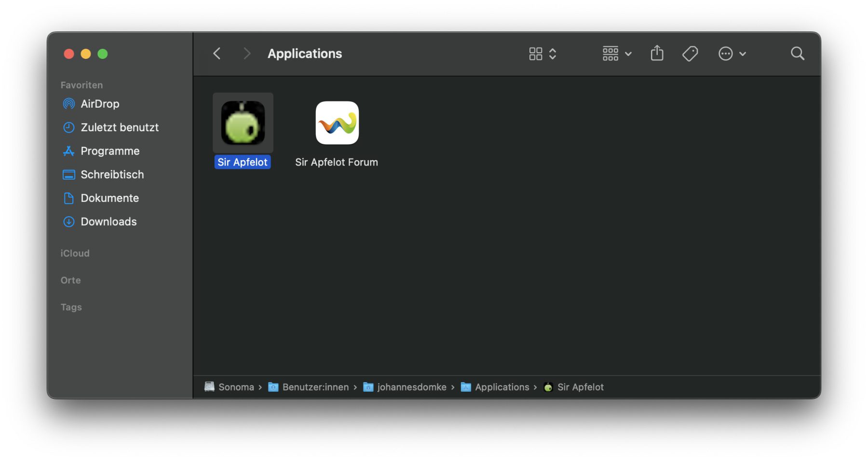Switch view mode with icon view selector
The image size is (868, 461).
(x=542, y=54)
